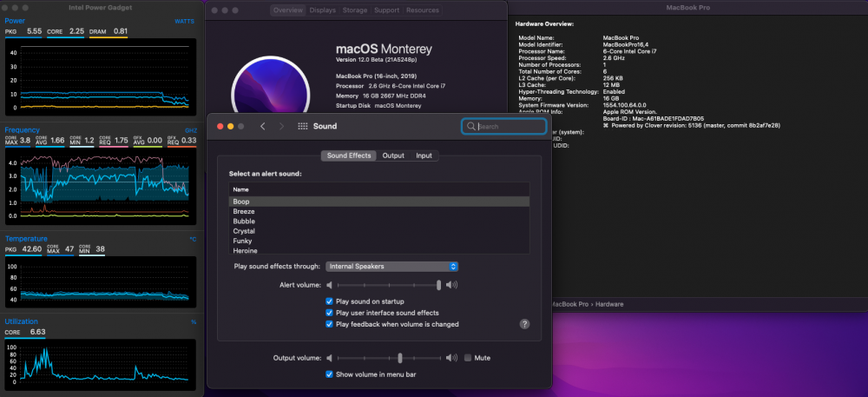Click Model Identifier MacBookPro16,4 value
This screenshot has height=397, width=868.
coord(626,44)
